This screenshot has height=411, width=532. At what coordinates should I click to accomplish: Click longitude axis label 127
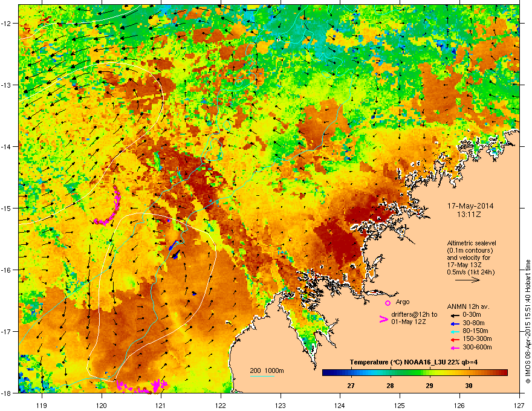[x=519, y=405]
